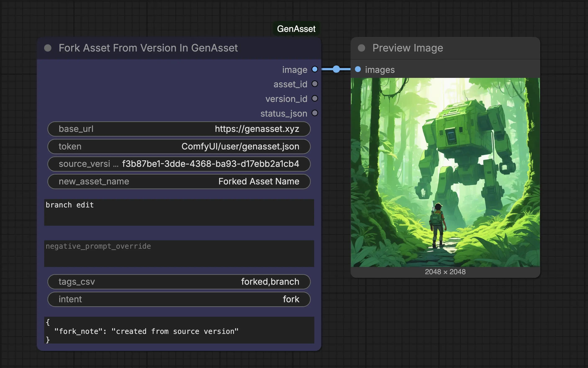Screen dimensions: 588x368
Task: Click the GenAsset badge label
Action: [296, 29]
